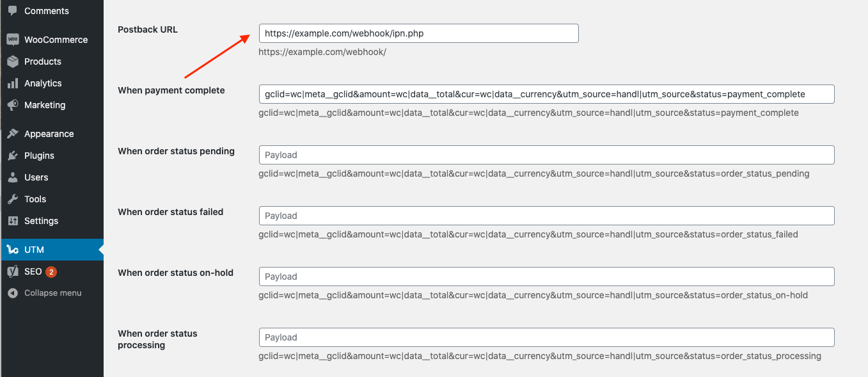Click the Tools wrench icon
Screen dimensions: 868x377
click(13, 199)
